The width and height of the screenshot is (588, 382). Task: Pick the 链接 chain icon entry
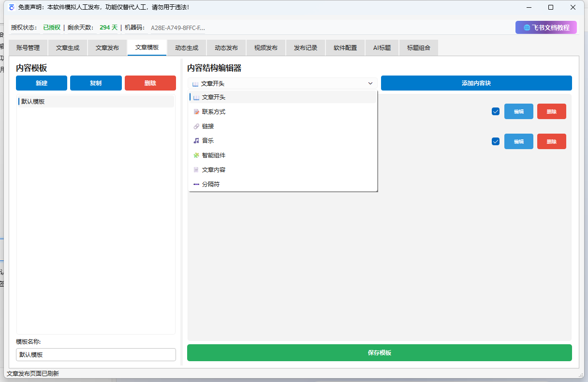click(x=196, y=126)
